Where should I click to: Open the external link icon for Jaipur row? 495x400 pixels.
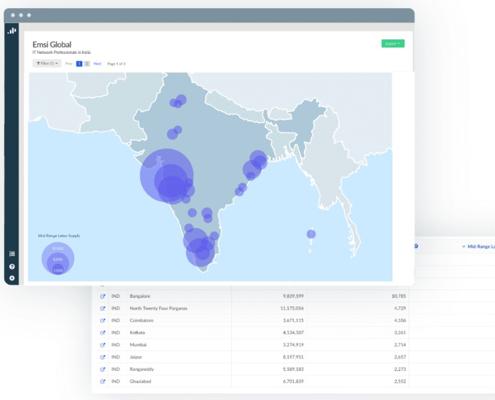pyautogui.click(x=103, y=357)
